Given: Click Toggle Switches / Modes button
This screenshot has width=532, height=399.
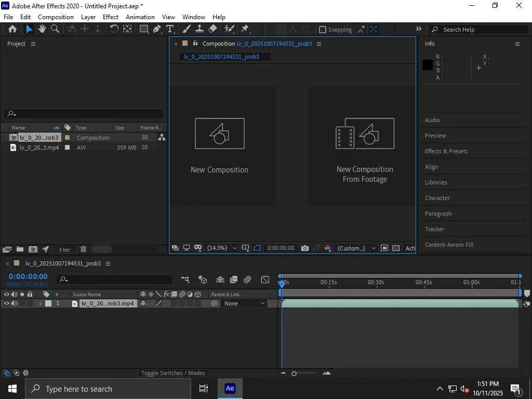Looking at the screenshot, I should point(173,373).
